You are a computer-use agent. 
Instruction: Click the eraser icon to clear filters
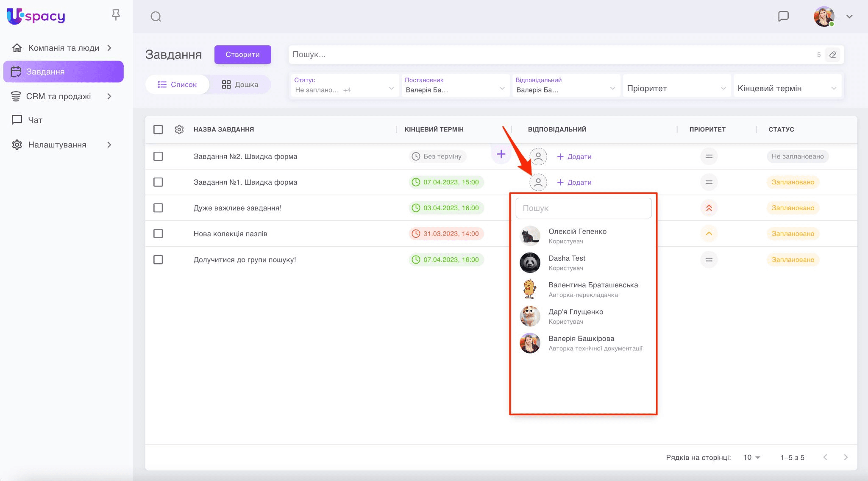[x=832, y=55]
